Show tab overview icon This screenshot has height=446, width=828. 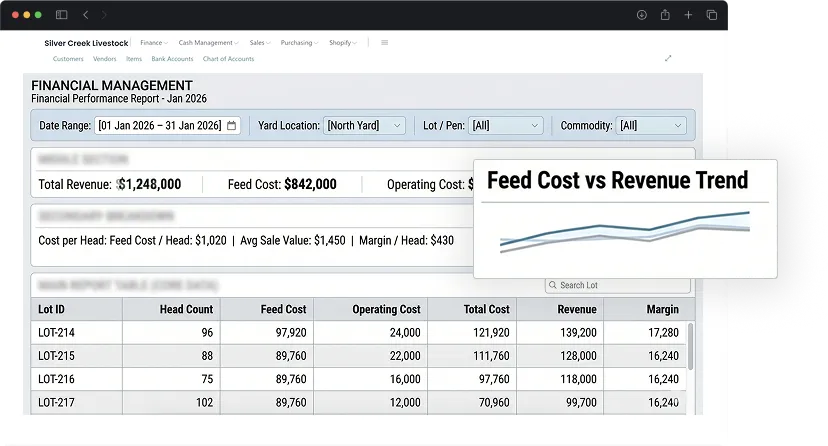tap(712, 15)
